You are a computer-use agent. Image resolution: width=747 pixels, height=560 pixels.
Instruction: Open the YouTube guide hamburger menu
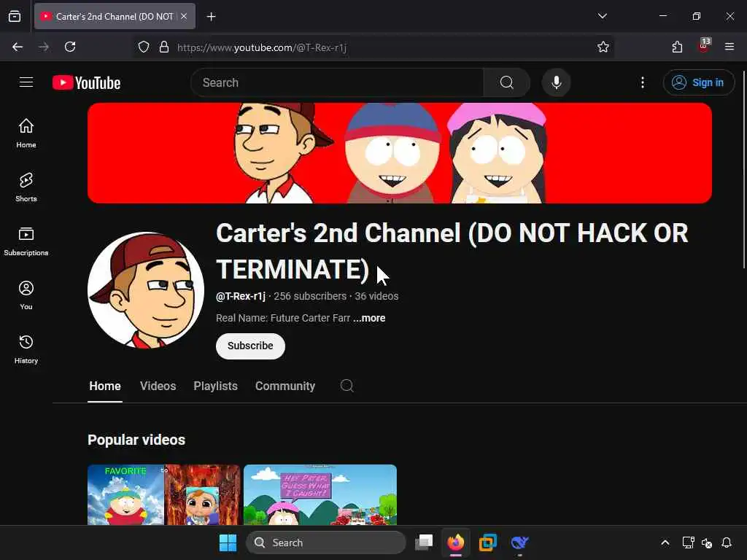26,82
